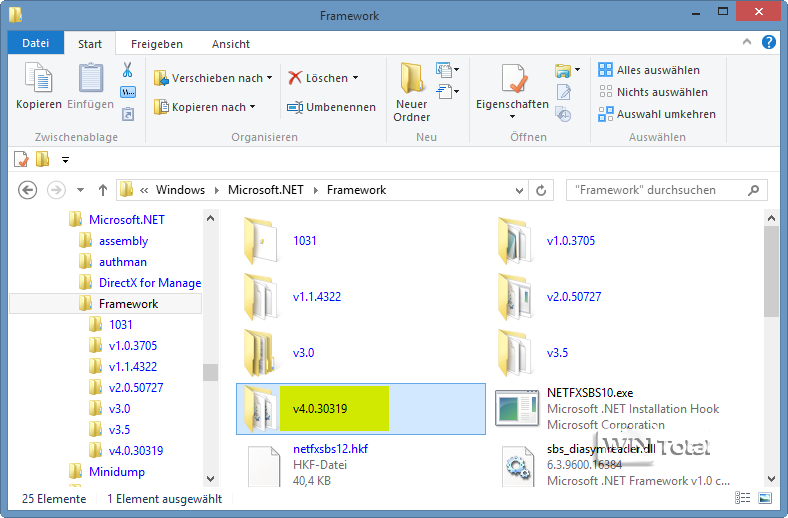Click the Kopieren icon in Zwischenablage
The image size is (788, 518).
coord(38,78)
